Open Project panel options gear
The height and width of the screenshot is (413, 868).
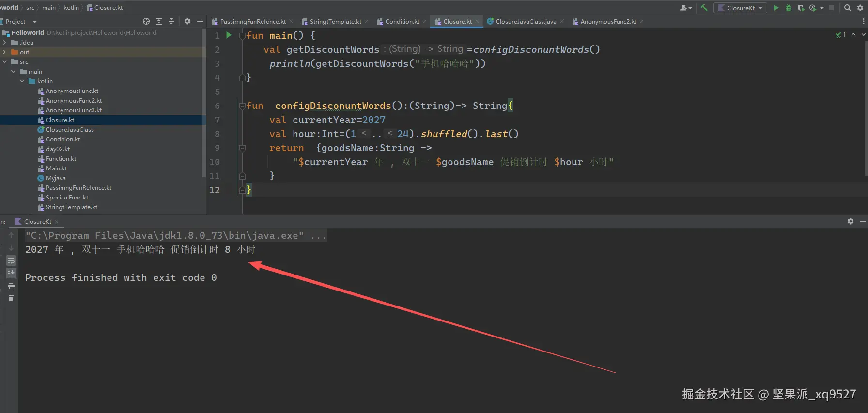[187, 21]
